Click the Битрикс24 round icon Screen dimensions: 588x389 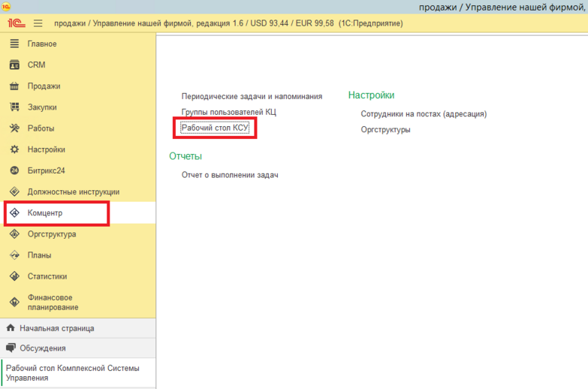14,170
